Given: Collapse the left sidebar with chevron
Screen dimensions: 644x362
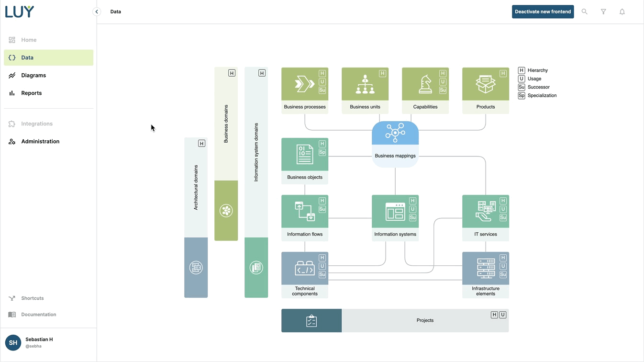Looking at the screenshot, I should point(97,11).
